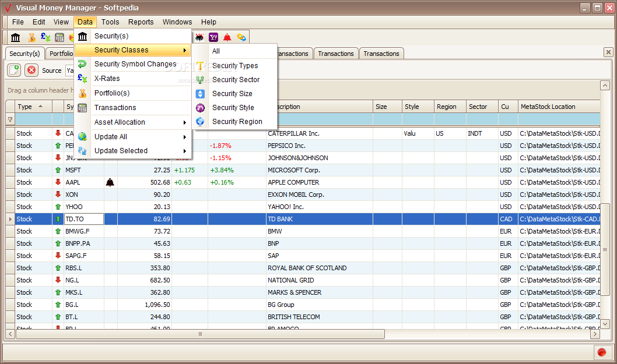Click the orange T Security Types icon
Image resolution: width=617 pixels, height=364 pixels.
[x=200, y=66]
